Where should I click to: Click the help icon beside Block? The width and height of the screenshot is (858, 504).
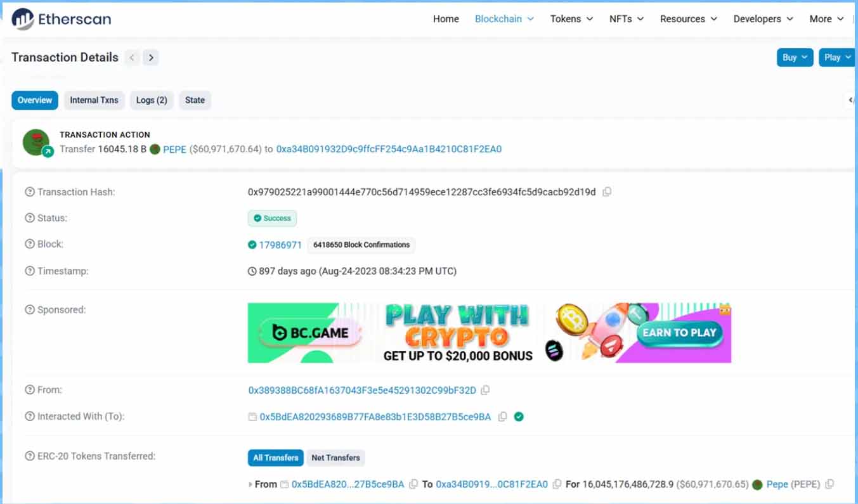tap(29, 244)
